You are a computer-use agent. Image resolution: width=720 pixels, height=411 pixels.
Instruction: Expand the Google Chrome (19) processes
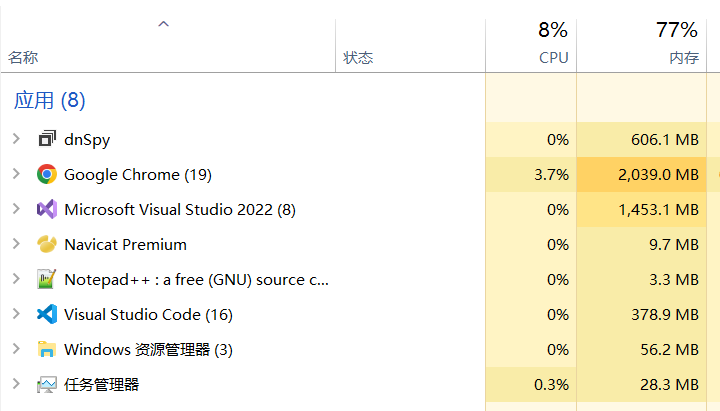pos(16,174)
